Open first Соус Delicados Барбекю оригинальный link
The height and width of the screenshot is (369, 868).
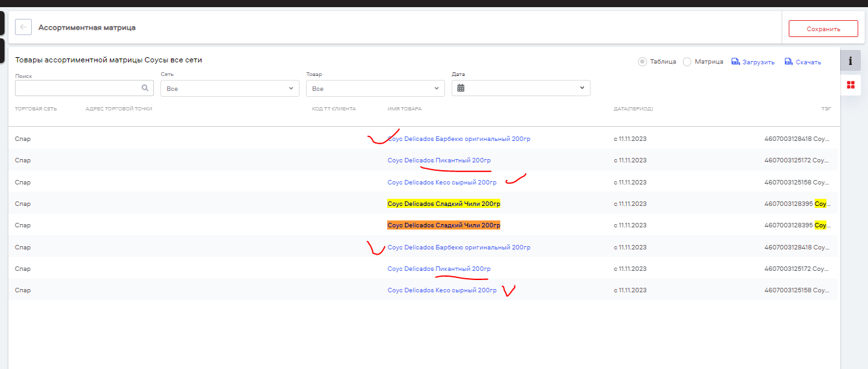pyautogui.click(x=459, y=138)
